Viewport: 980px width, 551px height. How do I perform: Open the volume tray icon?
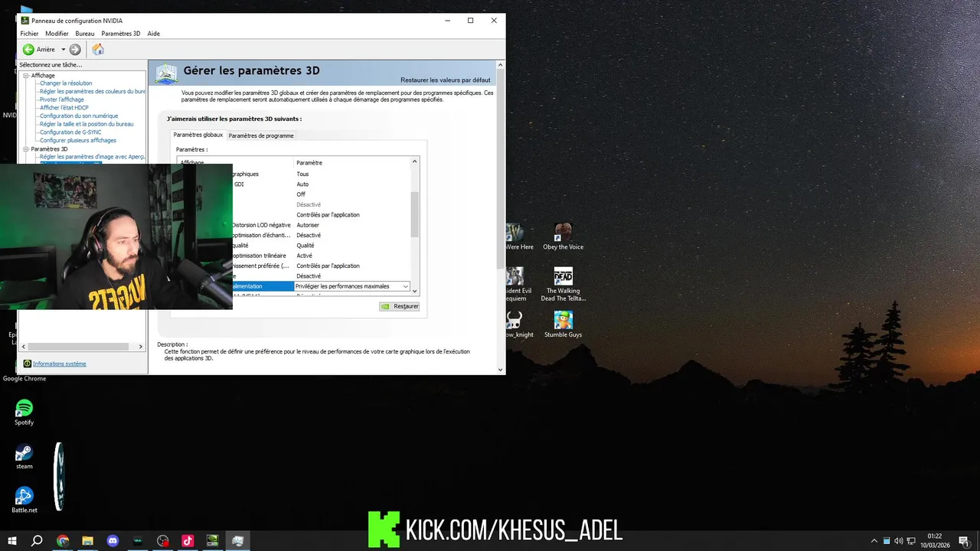click(899, 541)
